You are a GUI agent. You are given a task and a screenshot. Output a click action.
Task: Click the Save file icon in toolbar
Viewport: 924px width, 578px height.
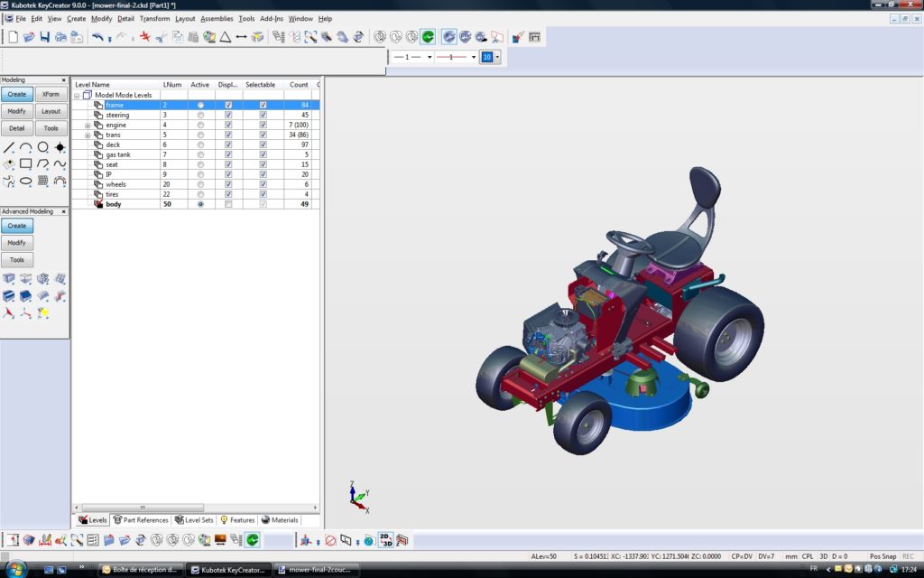44,37
